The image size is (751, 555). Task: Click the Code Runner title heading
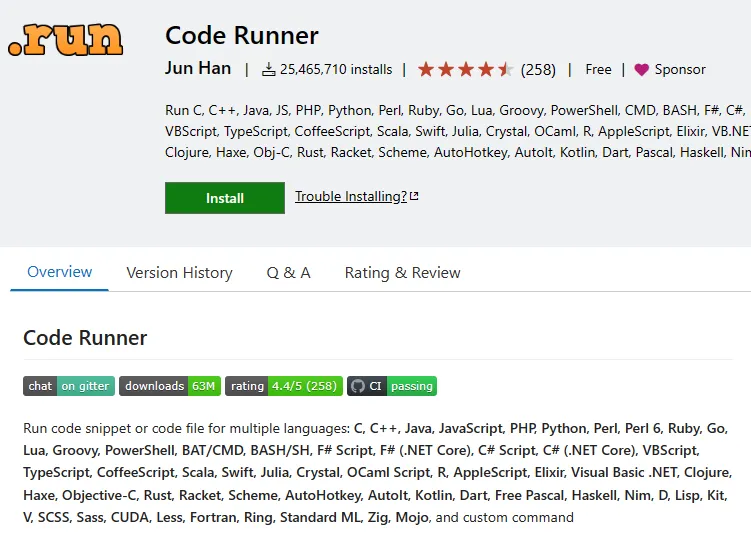click(x=242, y=35)
